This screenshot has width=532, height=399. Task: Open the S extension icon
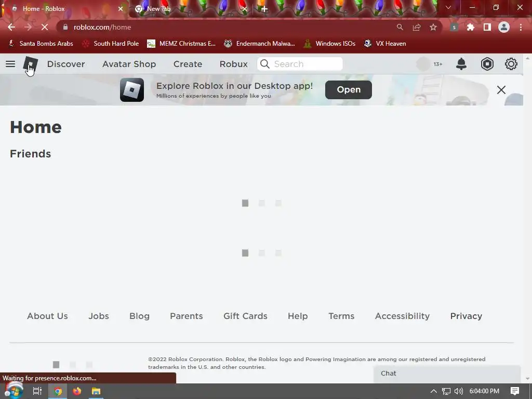click(454, 27)
